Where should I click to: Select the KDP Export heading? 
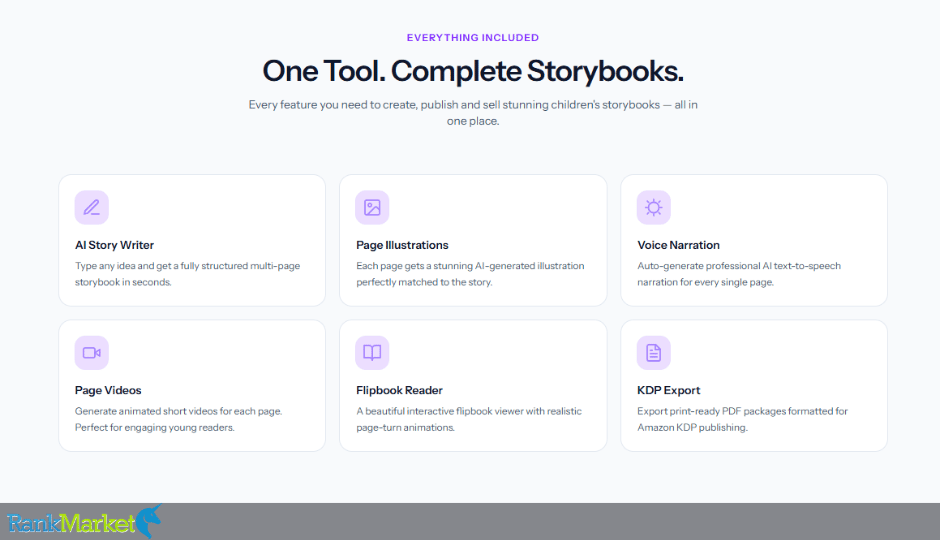click(x=668, y=390)
